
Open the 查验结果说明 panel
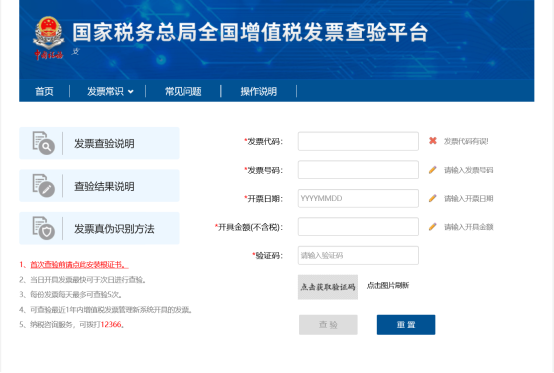99,186
